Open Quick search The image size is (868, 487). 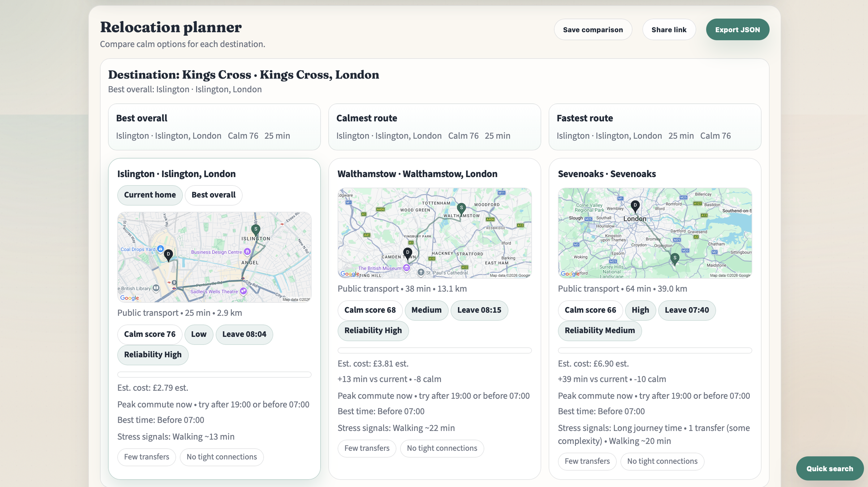(x=830, y=468)
